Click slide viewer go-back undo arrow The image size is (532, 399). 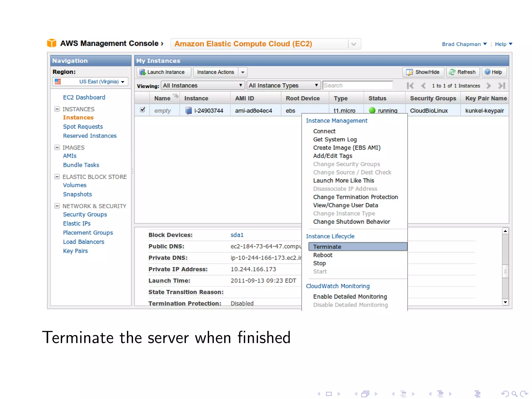coord(505,394)
